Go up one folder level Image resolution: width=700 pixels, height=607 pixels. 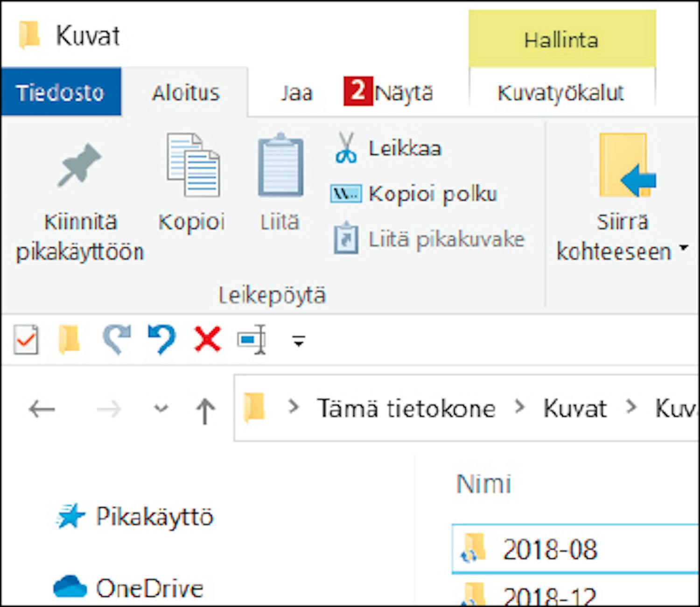(x=205, y=410)
